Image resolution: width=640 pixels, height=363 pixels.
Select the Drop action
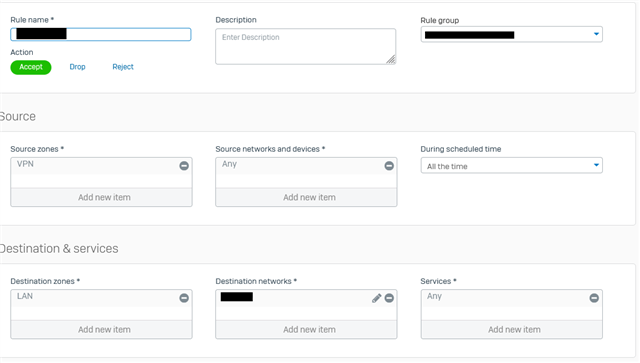77,67
